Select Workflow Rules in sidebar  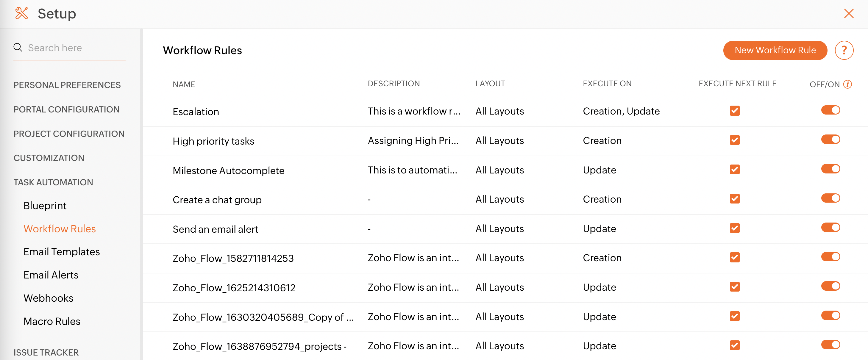pyautogui.click(x=60, y=229)
